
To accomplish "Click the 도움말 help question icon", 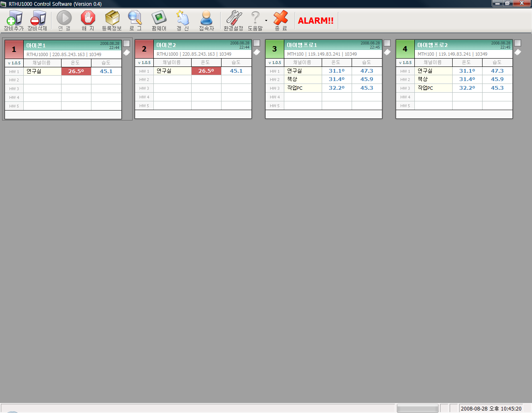I will pyautogui.click(x=255, y=20).
